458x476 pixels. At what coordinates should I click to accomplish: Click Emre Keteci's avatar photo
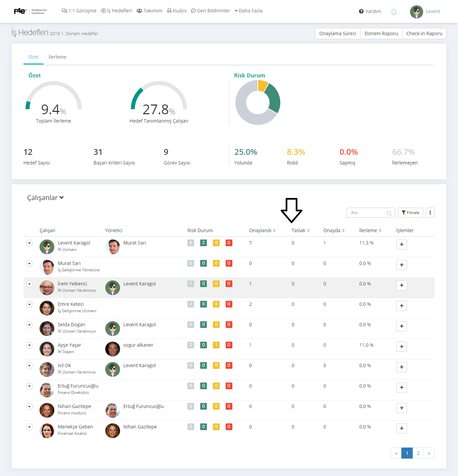(x=47, y=308)
